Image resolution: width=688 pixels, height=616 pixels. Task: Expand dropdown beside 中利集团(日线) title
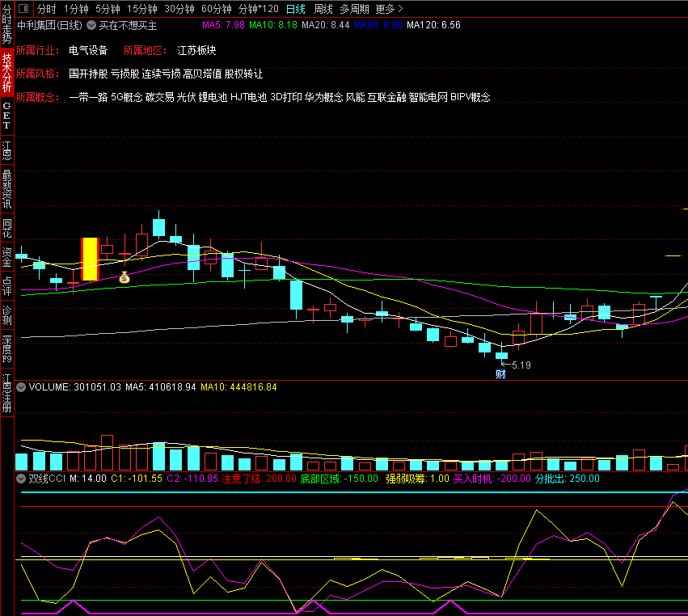pyautogui.click(x=91, y=25)
